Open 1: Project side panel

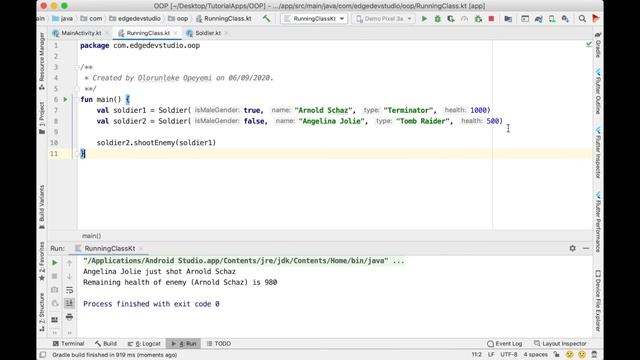[x=42, y=118]
